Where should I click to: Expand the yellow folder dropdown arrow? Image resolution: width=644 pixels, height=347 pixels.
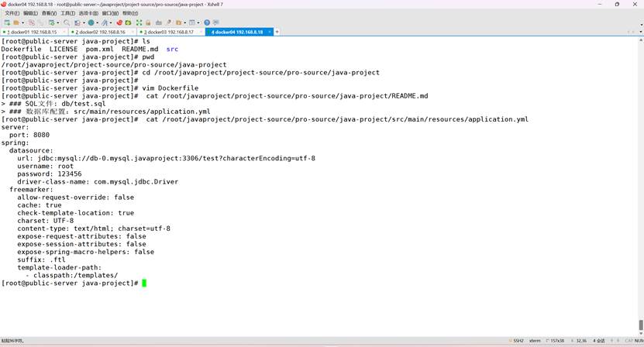[184, 22]
